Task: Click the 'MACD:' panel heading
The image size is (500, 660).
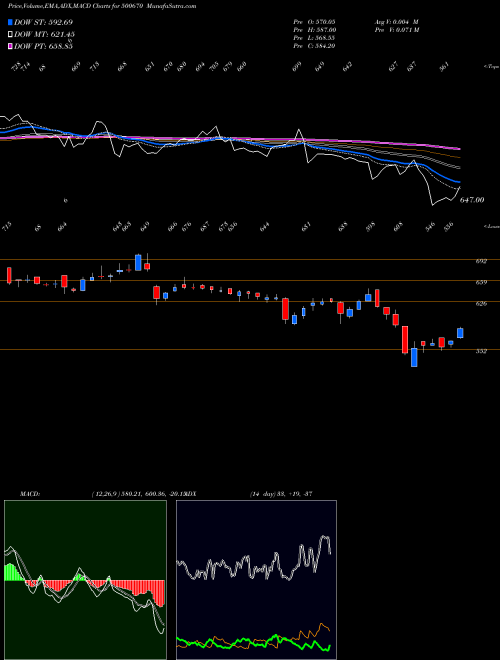Action: pos(30,494)
